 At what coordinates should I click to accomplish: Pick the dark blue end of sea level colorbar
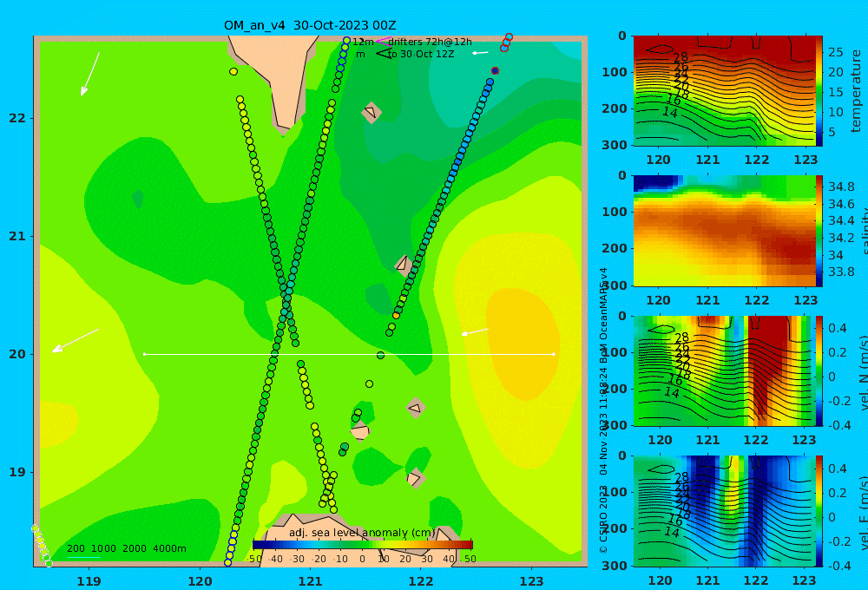258,544
